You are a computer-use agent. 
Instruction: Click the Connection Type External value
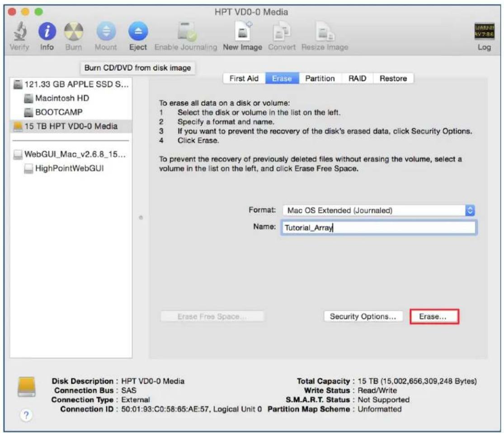(135, 400)
